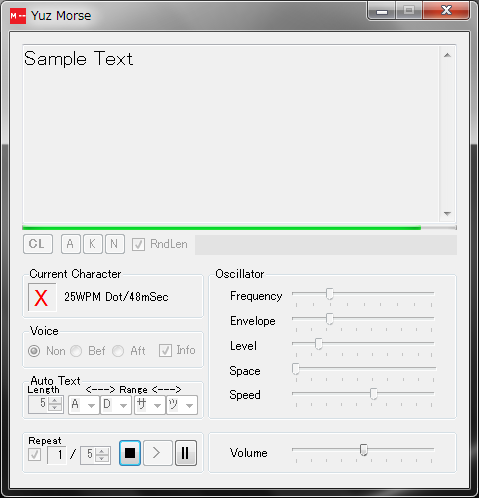This screenshot has width=479, height=498.
Task: Click the Envelope slider thumb
Action: [x=330, y=319]
